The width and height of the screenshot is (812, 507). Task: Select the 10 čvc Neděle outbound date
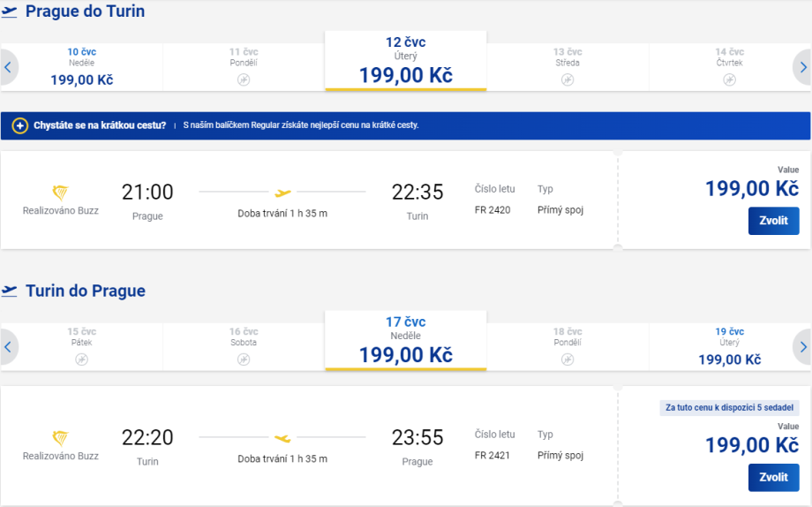(81, 67)
